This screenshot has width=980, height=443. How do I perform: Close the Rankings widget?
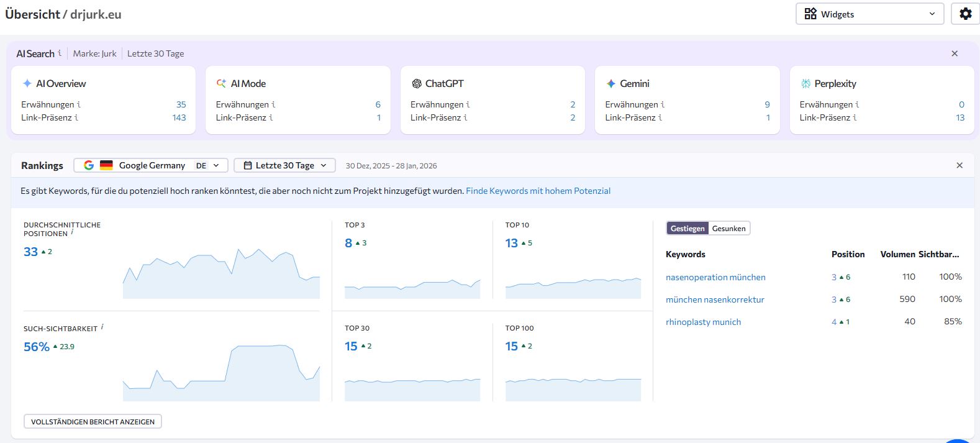pyautogui.click(x=960, y=165)
